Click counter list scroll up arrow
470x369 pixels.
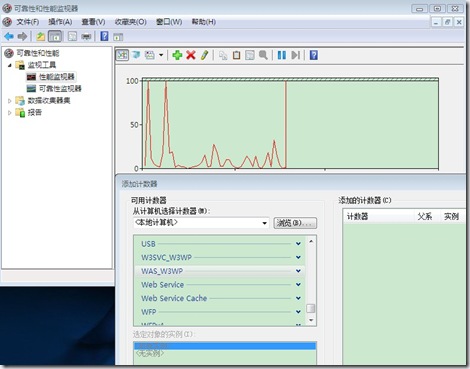(x=311, y=241)
